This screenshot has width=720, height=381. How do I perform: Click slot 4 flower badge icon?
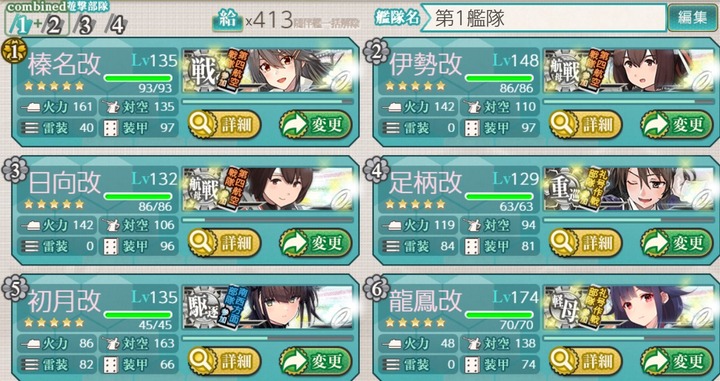pyautogui.click(x=376, y=171)
